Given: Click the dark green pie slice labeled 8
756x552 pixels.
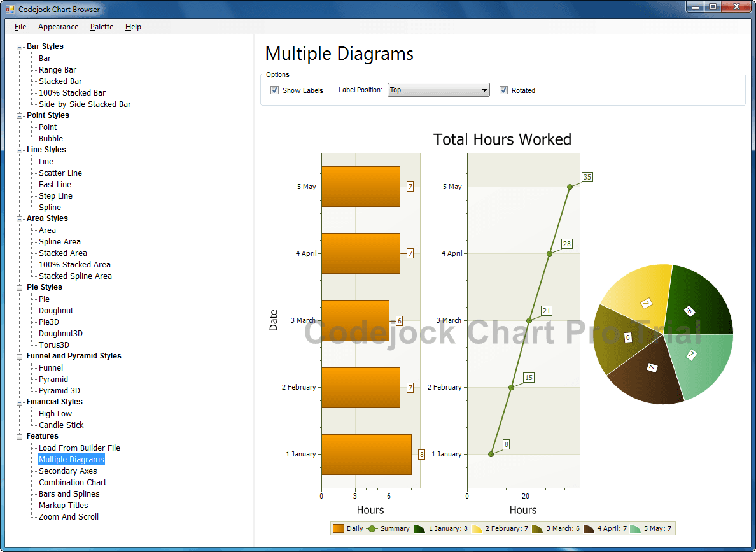Looking at the screenshot, I should click(x=697, y=302).
